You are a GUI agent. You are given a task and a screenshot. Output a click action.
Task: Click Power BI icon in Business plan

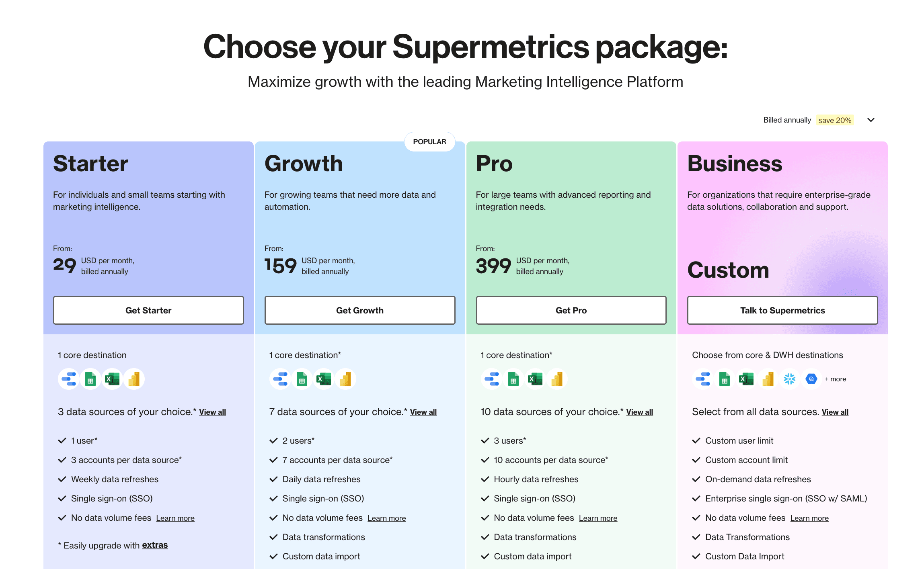click(768, 379)
